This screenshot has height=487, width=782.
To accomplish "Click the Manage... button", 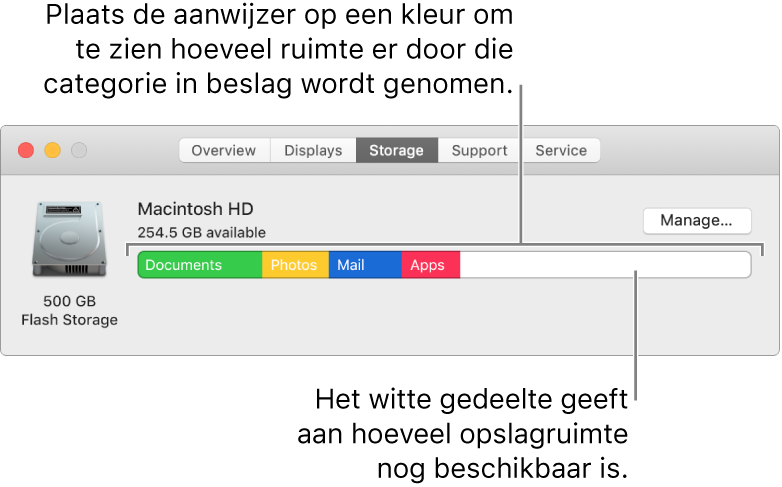I will point(697,220).
